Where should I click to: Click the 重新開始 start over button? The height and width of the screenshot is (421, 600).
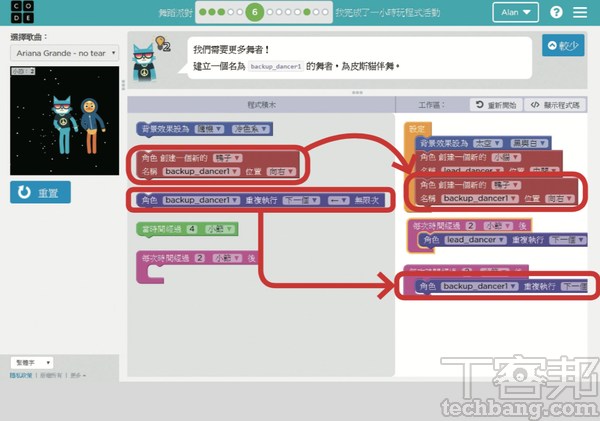coord(496,105)
